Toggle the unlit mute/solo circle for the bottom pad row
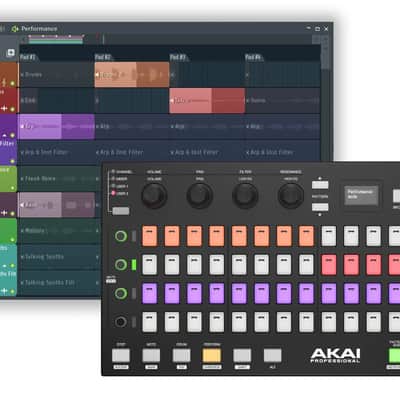Viewport: 400px width, 400px height. 121,322
